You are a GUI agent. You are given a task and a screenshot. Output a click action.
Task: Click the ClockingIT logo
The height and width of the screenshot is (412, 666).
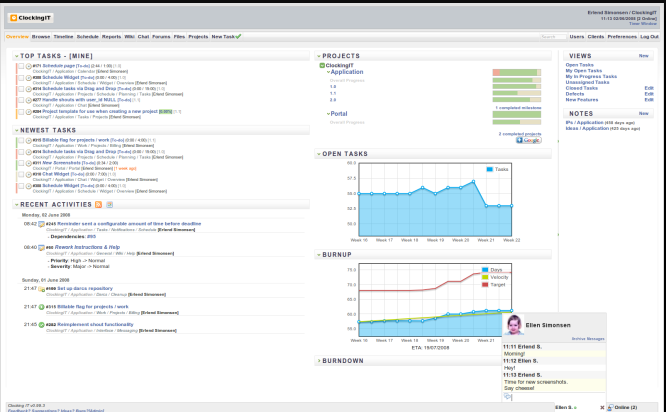pyautogui.click(x=28, y=18)
